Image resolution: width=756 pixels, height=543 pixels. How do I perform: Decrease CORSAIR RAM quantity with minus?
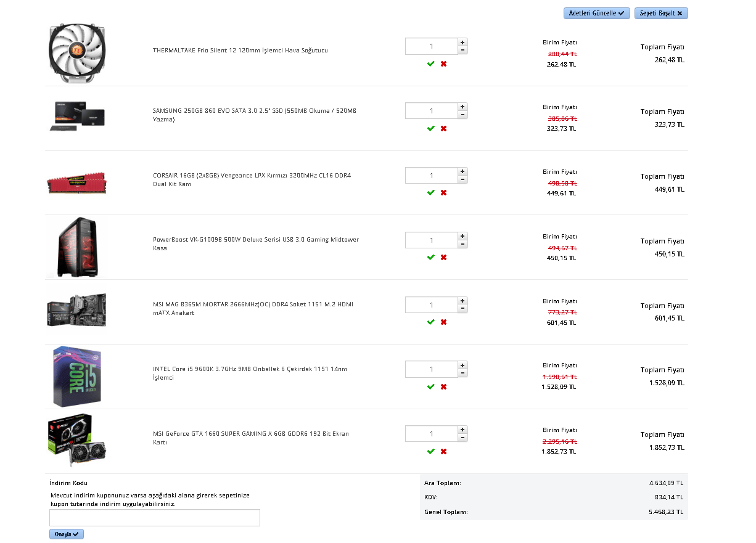click(463, 179)
